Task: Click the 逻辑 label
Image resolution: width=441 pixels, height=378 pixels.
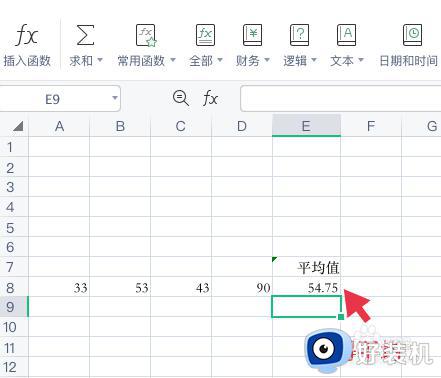Action: tap(295, 61)
